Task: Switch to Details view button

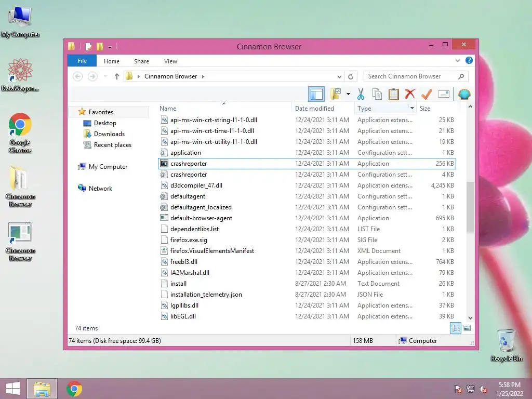Action: point(456,328)
